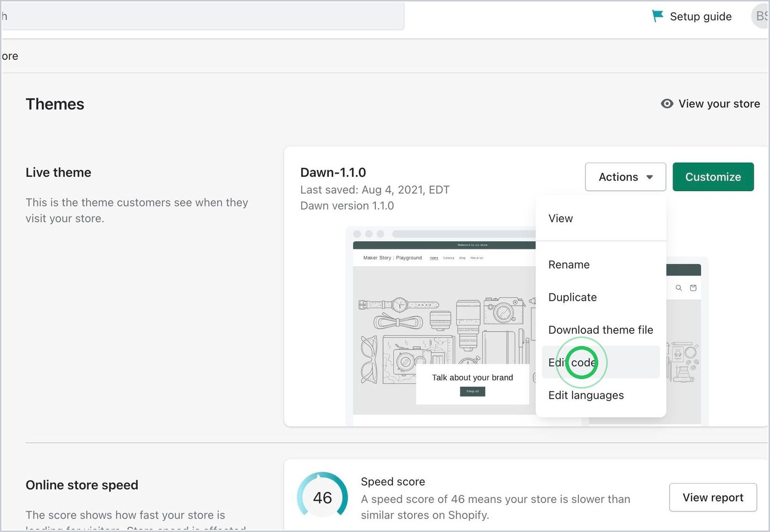Click the Speed score label
The width and height of the screenshot is (770, 532).
tap(393, 482)
